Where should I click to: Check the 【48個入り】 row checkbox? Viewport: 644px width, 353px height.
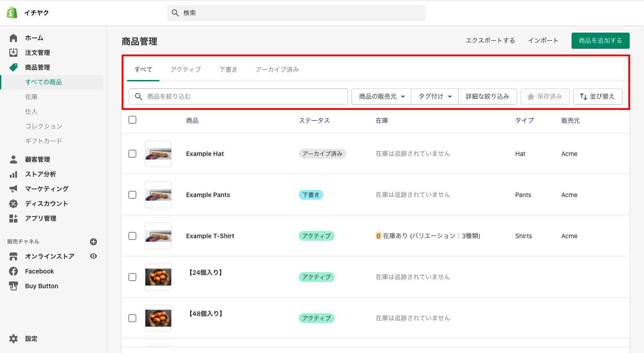132,318
